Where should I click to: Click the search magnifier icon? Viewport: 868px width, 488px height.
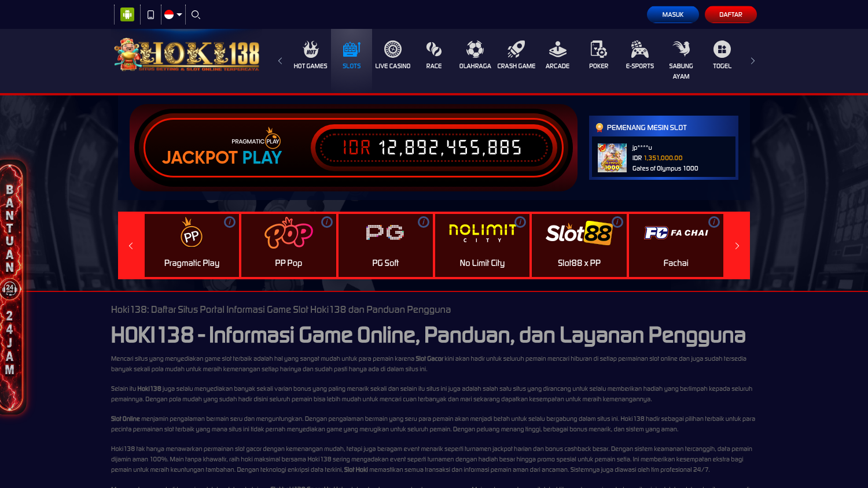click(196, 14)
